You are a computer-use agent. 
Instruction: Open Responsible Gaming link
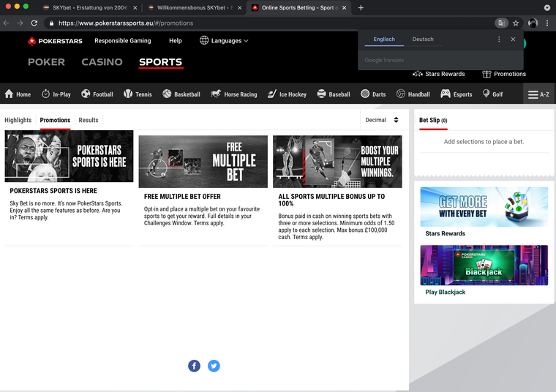pyautogui.click(x=123, y=40)
